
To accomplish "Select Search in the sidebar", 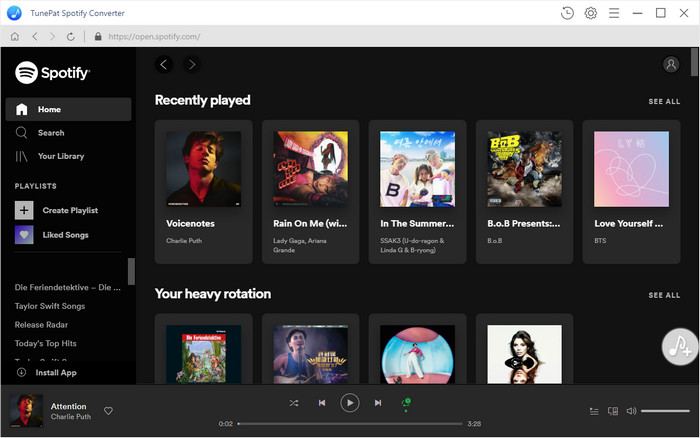I will point(50,133).
